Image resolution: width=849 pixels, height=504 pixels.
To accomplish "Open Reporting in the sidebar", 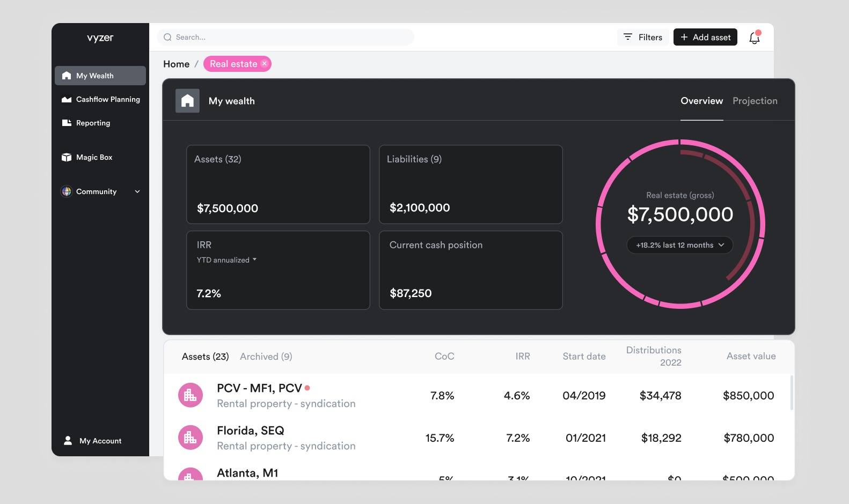I will point(100,123).
